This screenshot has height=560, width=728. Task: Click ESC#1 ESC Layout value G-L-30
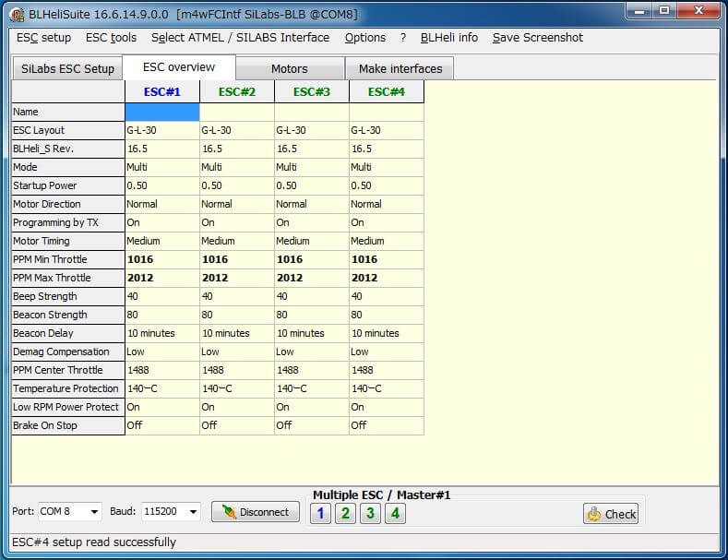coord(162,130)
